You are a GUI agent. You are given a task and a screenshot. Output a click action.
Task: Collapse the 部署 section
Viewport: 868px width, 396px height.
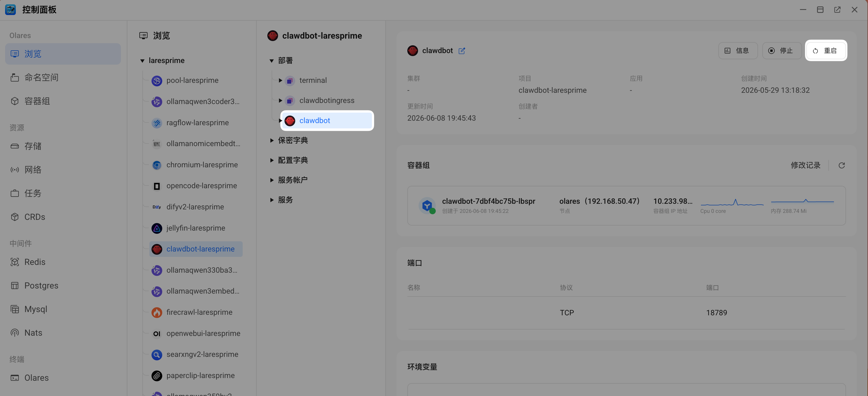pos(272,61)
